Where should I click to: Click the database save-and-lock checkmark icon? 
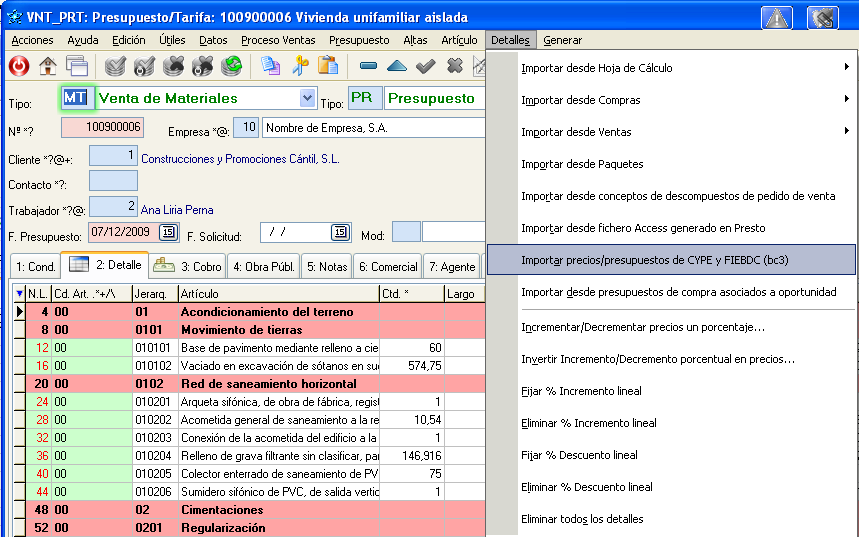pos(144,66)
